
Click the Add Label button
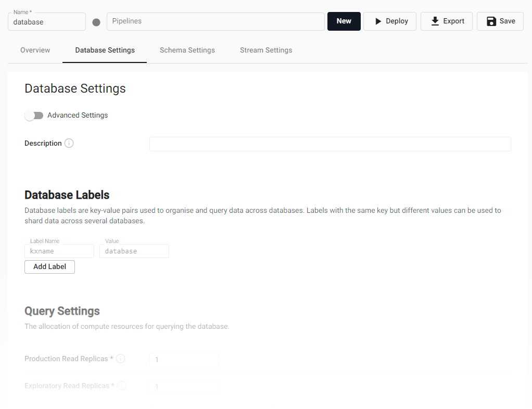(x=49, y=266)
